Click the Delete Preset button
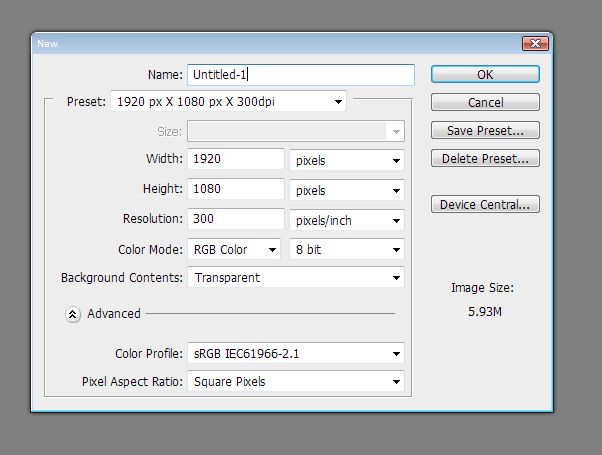Screen dimensions: 602x455 485,158
